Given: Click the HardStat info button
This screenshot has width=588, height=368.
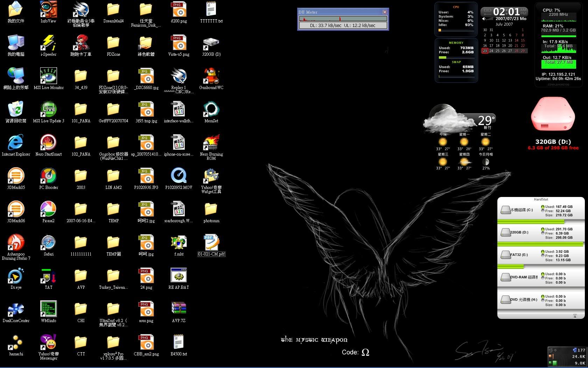Looking at the screenshot, I should [x=575, y=316].
